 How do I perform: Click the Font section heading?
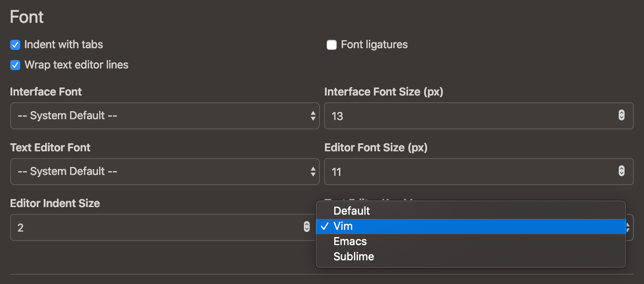click(27, 17)
